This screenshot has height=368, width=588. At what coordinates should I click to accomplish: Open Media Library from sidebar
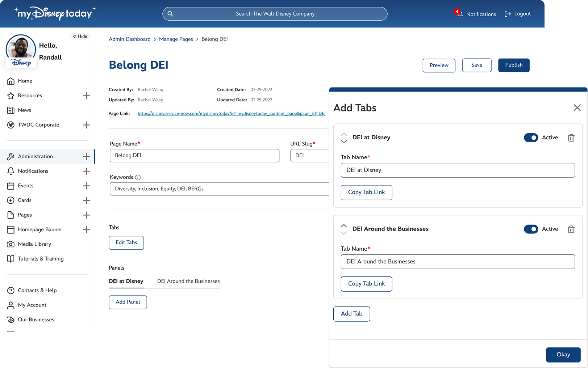pyautogui.click(x=34, y=244)
